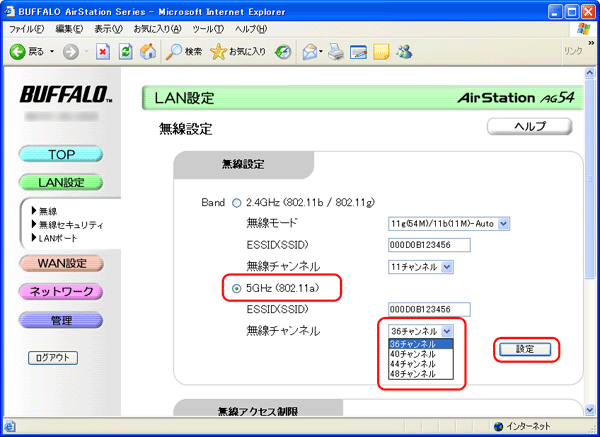
Task: Refresh the page with the Refresh icon
Action: coord(124,51)
